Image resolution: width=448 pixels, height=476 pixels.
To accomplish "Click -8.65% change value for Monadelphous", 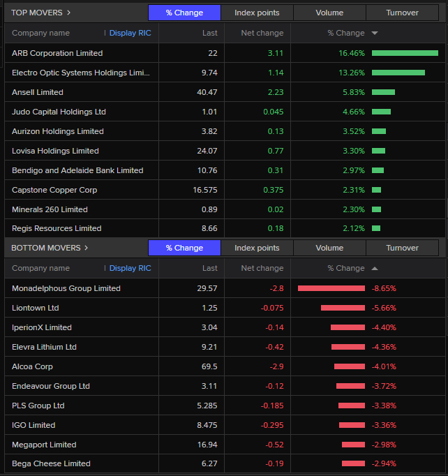I will [384, 288].
